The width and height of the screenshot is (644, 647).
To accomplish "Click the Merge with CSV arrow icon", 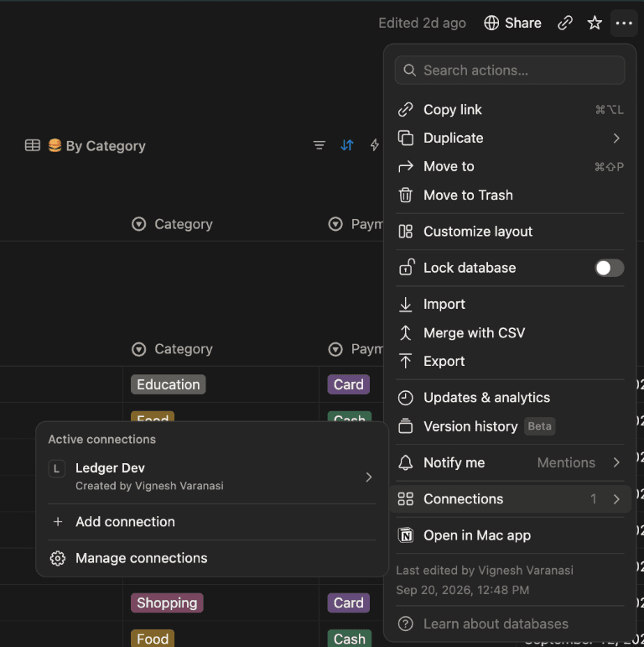I will (405, 333).
